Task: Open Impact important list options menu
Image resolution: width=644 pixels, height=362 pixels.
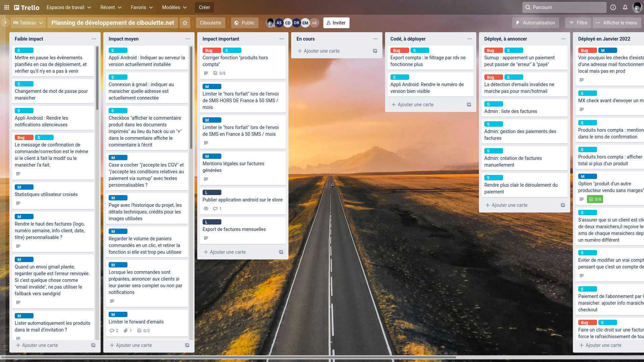Action: click(281, 39)
